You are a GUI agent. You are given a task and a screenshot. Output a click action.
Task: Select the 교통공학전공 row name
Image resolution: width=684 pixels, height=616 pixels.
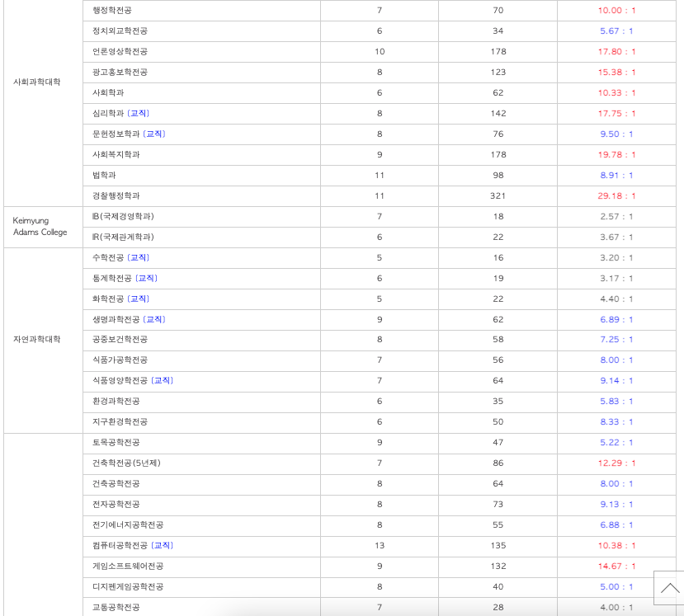click(116, 607)
